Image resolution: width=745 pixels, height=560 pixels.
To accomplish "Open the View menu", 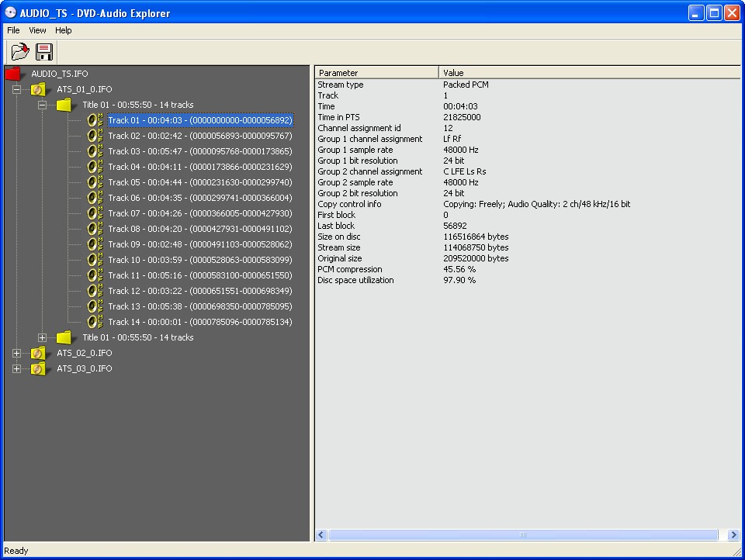I will click(37, 30).
